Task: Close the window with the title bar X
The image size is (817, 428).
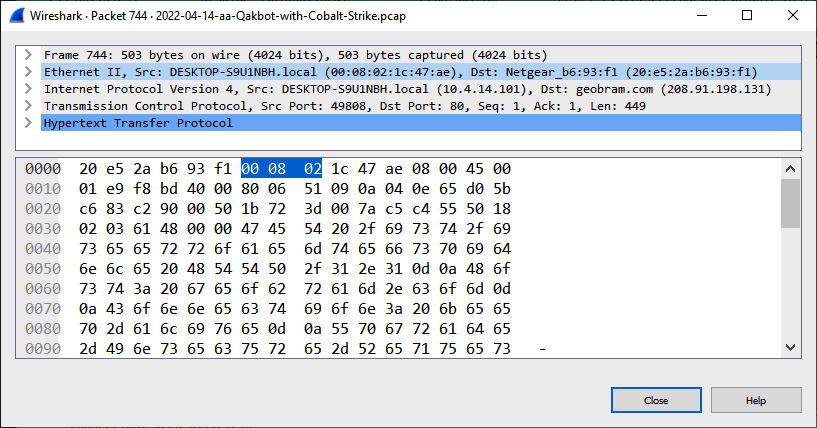Action: [x=793, y=16]
